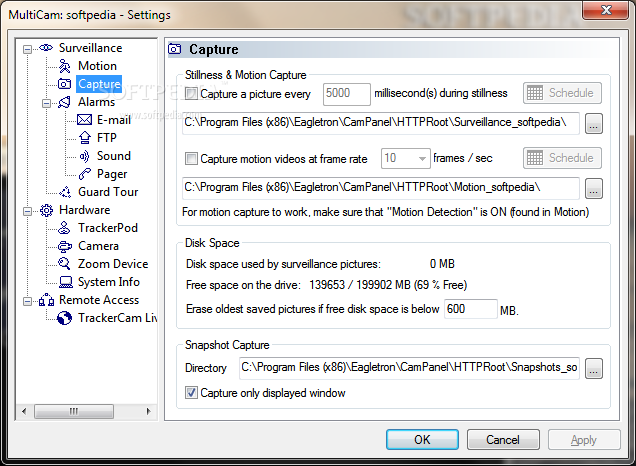Image resolution: width=636 pixels, height=466 pixels.
Task: Collapse the Alarms tree node
Action: [x=46, y=103]
